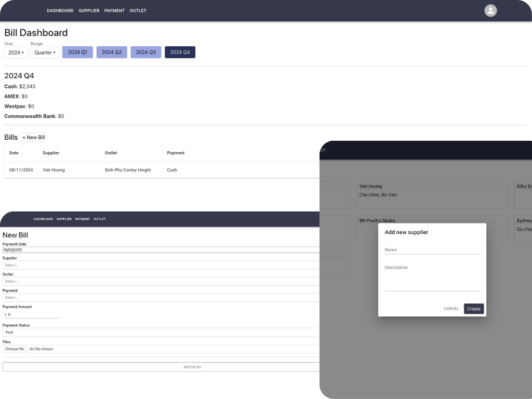Click the Choose file button
532x399 pixels.
tap(15, 349)
